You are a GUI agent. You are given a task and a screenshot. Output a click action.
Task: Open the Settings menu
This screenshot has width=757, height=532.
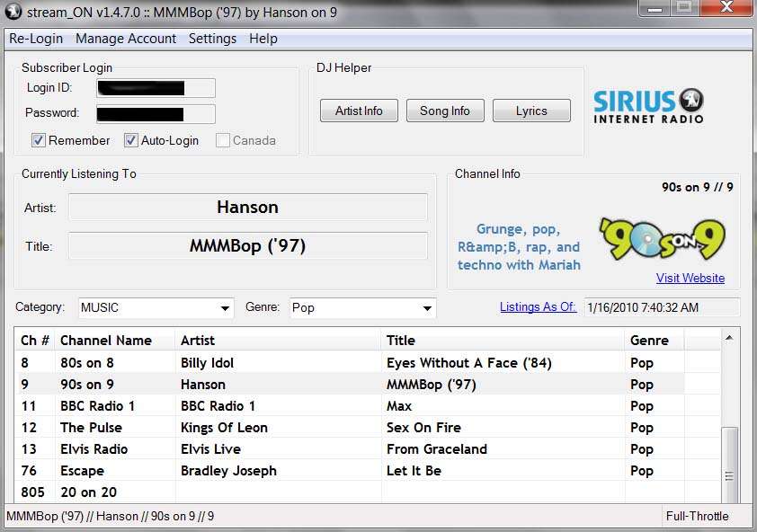212,39
